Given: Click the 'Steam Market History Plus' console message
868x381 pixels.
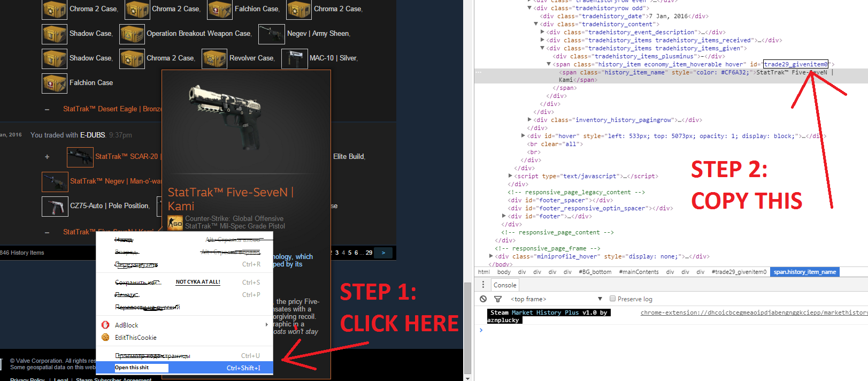Looking at the screenshot, I should pyautogui.click(x=549, y=316).
